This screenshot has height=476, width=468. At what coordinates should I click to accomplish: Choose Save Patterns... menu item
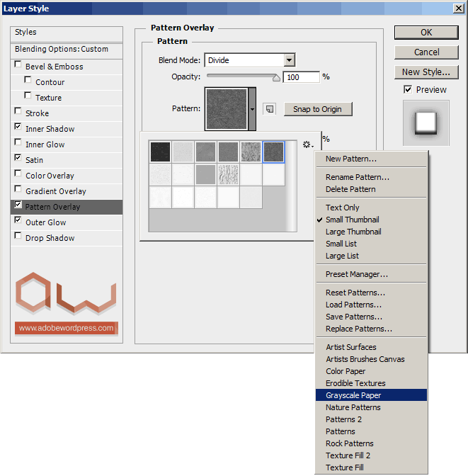[371, 317]
